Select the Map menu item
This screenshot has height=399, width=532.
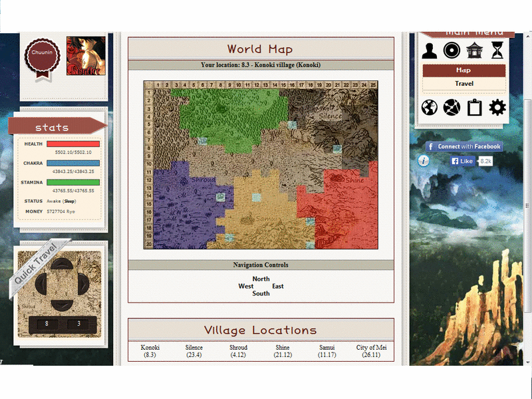coord(464,70)
